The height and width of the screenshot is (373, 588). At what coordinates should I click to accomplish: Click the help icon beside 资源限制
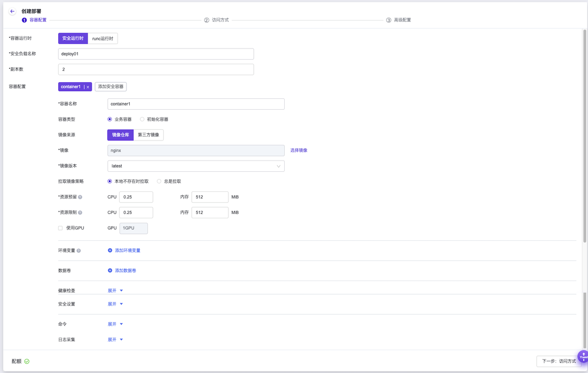80,213
